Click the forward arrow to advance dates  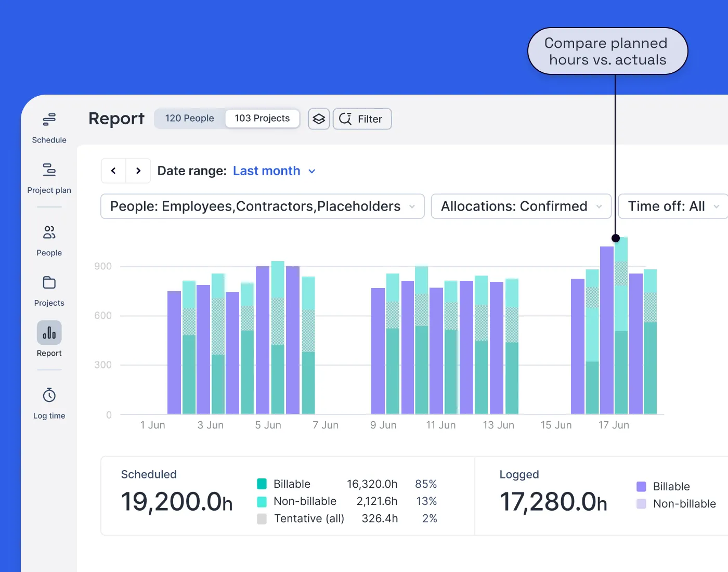click(138, 170)
